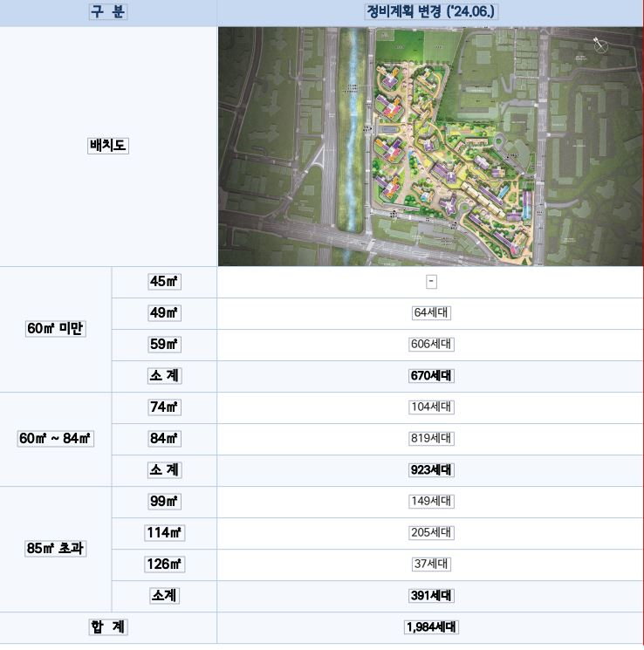The height and width of the screenshot is (650, 644).
Task: Select the 60㎡ 미만 category cell
Action: click(x=56, y=329)
